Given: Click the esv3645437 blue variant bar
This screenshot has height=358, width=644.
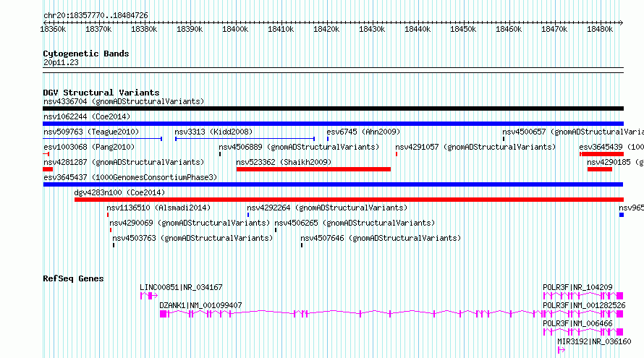Looking at the screenshot, I should (333, 184).
